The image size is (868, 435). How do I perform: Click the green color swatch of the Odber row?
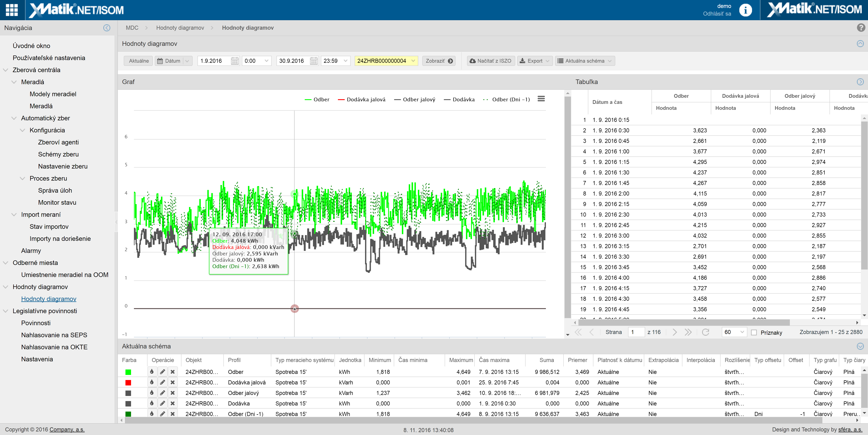[128, 372]
